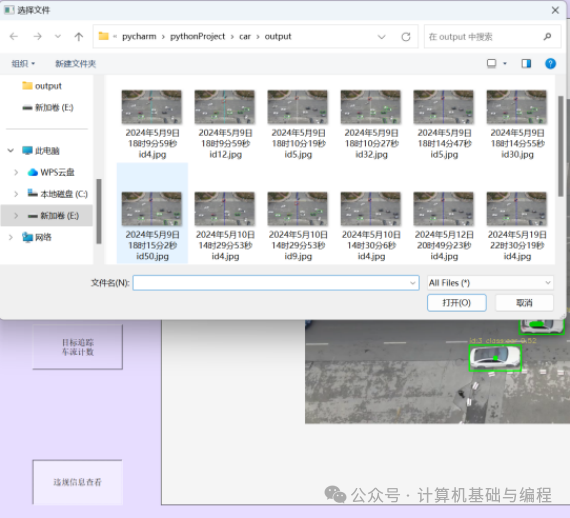The image size is (570, 518).
Task: Create a new folder with 新建文件夹
Action: click(76, 64)
